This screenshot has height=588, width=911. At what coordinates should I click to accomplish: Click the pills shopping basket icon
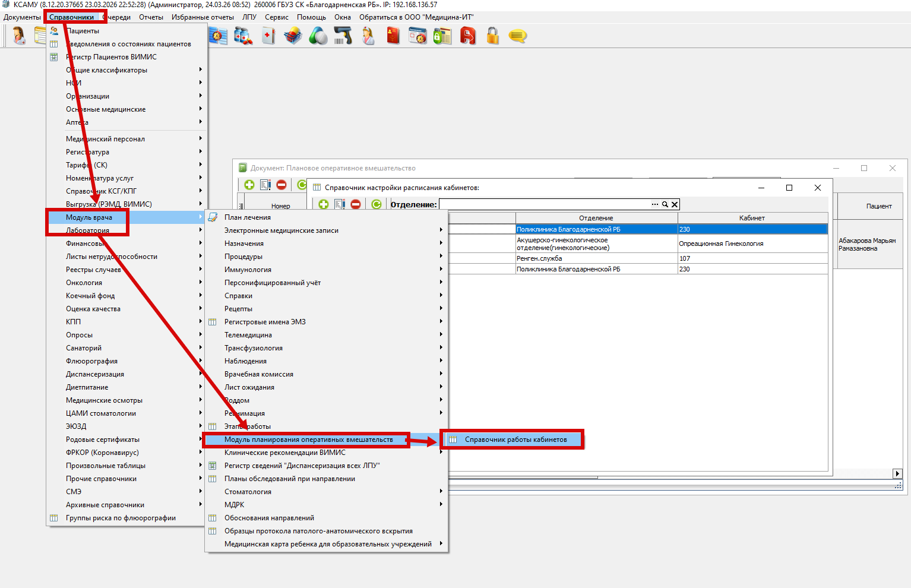[293, 36]
